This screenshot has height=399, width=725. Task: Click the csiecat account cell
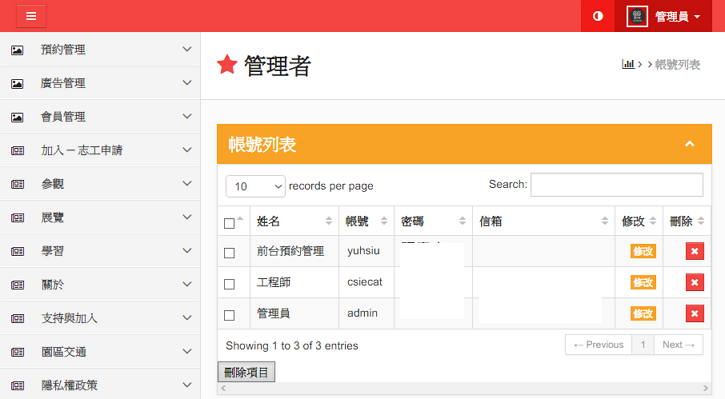tap(365, 282)
